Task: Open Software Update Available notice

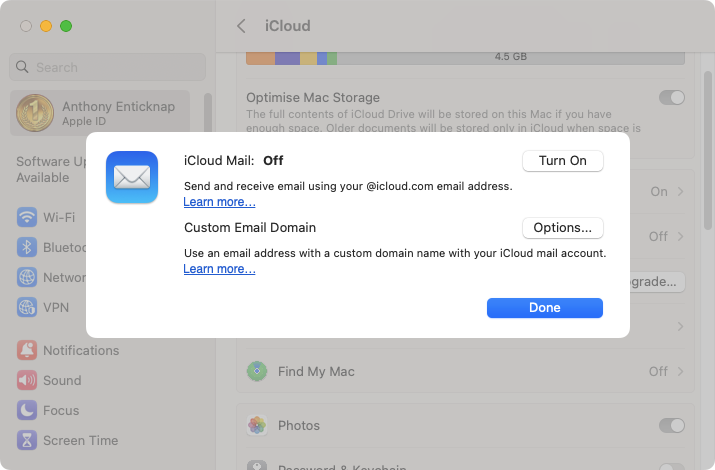Action: [x=51, y=170]
